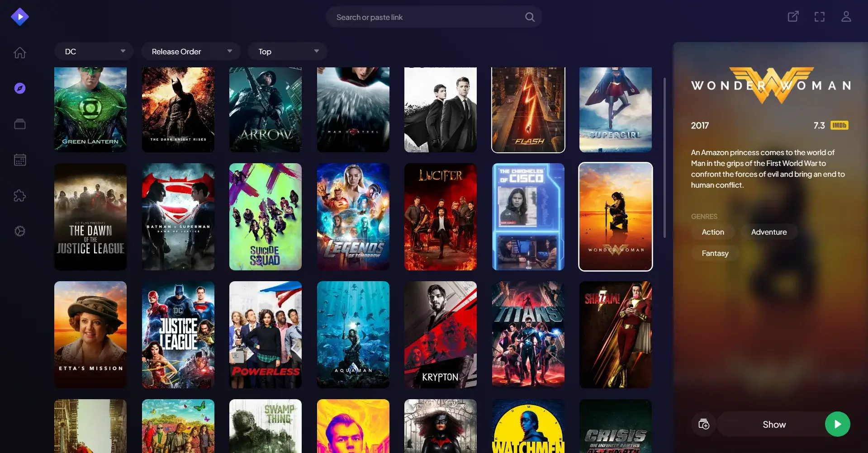Click the 2017 release year text
Image resolution: width=868 pixels, height=453 pixels.
click(x=700, y=126)
